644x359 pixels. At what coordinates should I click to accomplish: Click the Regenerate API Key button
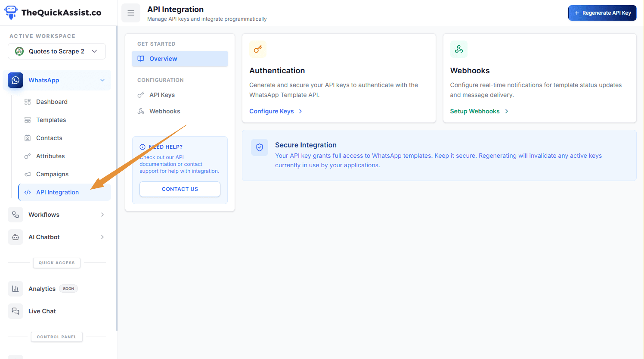click(602, 13)
